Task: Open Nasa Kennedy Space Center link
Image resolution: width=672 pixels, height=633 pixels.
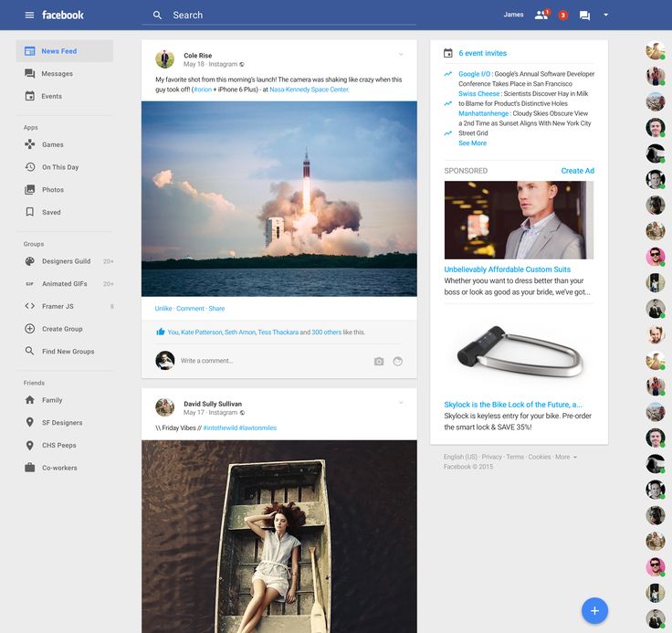Action: pyautogui.click(x=309, y=90)
